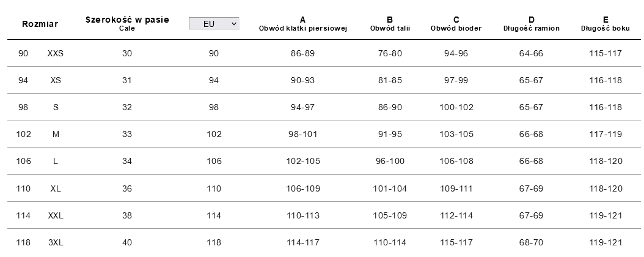
Task: Click the Rozmiar column header
Action: point(40,24)
